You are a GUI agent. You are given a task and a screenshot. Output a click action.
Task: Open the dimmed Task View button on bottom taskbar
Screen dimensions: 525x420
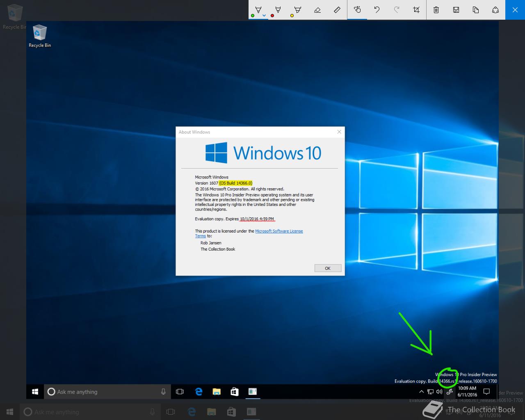[x=171, y=412]
